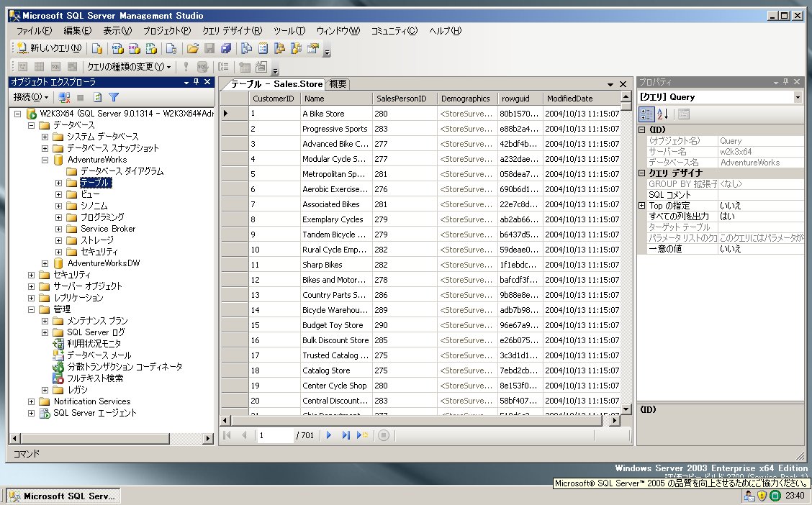Switch to the 概要 tab
The image size is (812, 505).
coord(338,84)
